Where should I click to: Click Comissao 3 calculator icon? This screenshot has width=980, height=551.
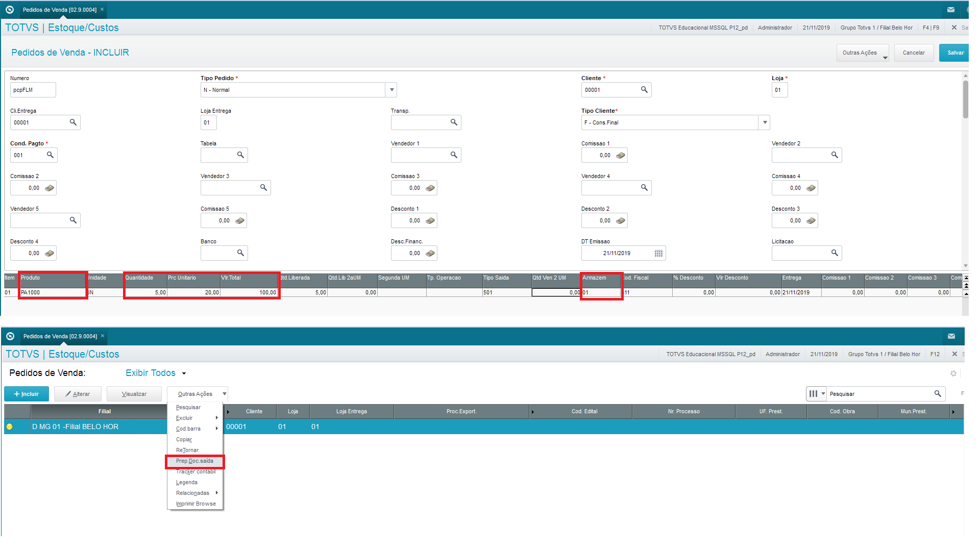(430, 188)
